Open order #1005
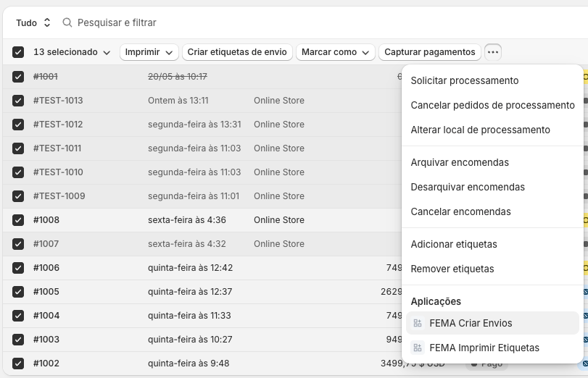 [x=46, y=292]
